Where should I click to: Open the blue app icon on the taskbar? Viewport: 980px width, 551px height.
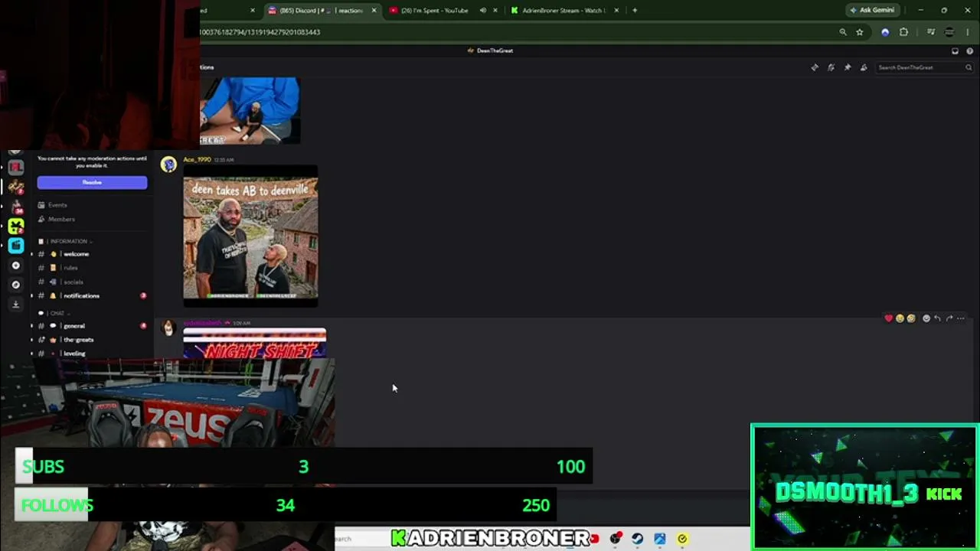pos(659,539)
